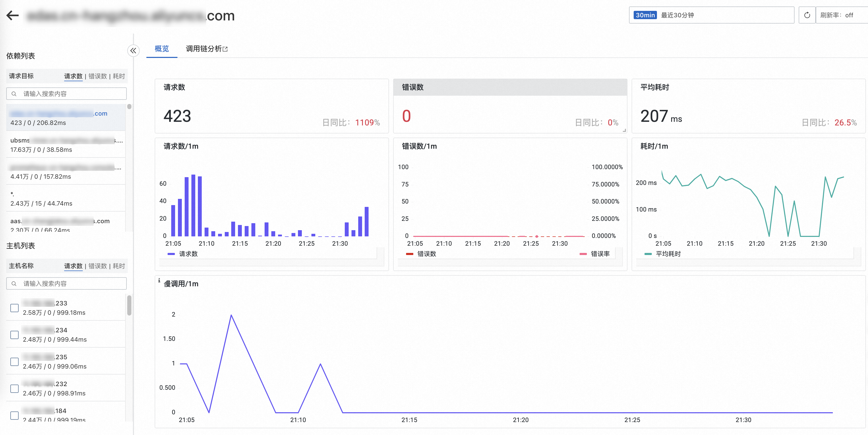Screen dimensions: 868x435
Task: Sort host list by 错误数
Action: coord(98,266)
